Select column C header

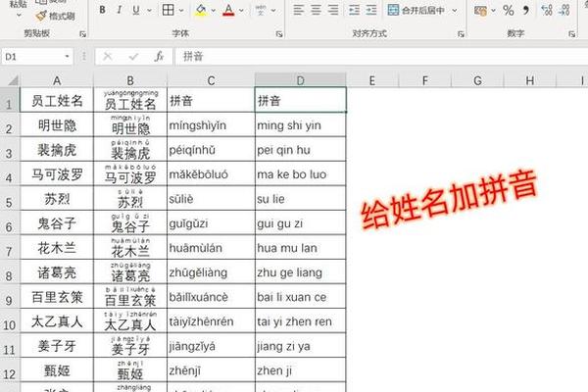click(x=211, y=80)
